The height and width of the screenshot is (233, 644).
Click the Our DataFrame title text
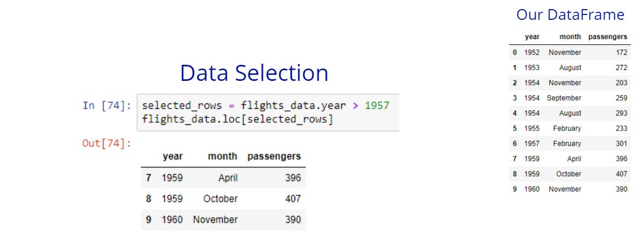tap(570, 15)
